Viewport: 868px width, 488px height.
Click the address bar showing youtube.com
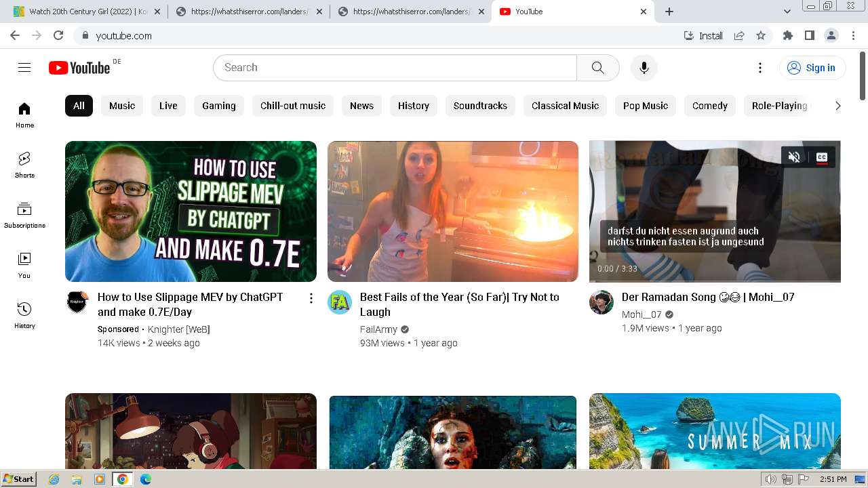tap(380, 35)
